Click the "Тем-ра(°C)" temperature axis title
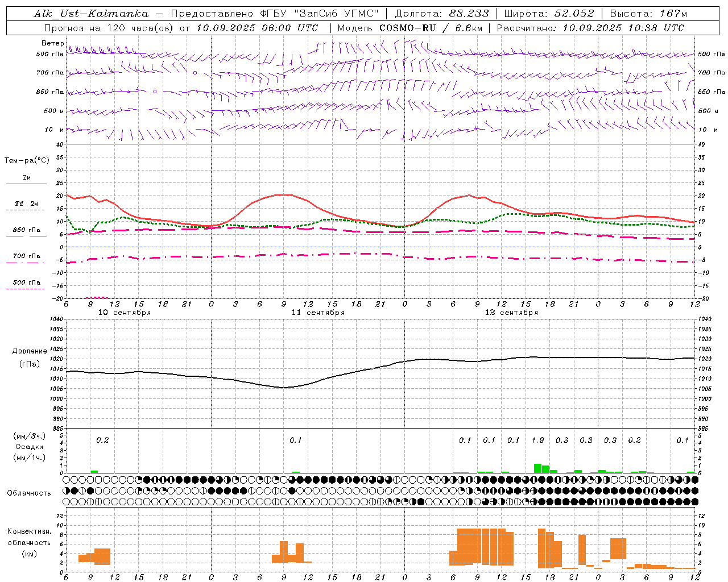This screenshot has width=728, height=582. (27, 161)
